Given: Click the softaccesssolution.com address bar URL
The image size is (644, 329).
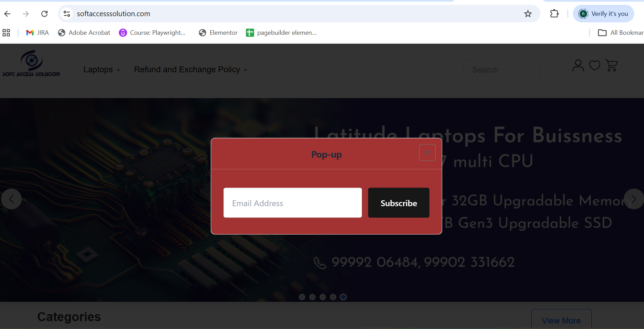Looking at the screenshot, I should (x=114, y=14).
